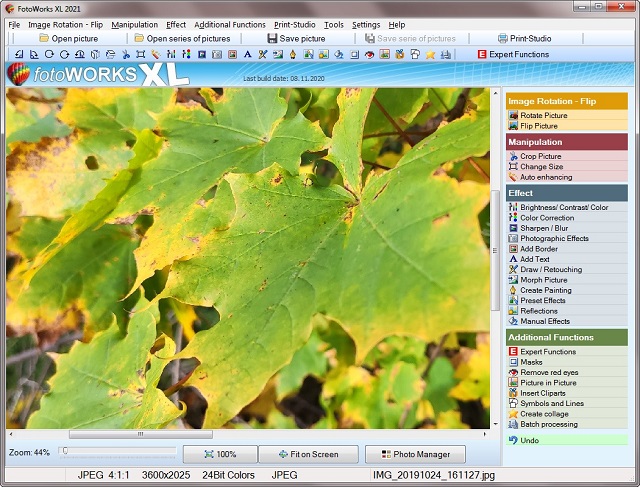Click the horizontal scrollbar below the image
The height and width of the screenshot is (487, 640).
(x=140, y=435)
